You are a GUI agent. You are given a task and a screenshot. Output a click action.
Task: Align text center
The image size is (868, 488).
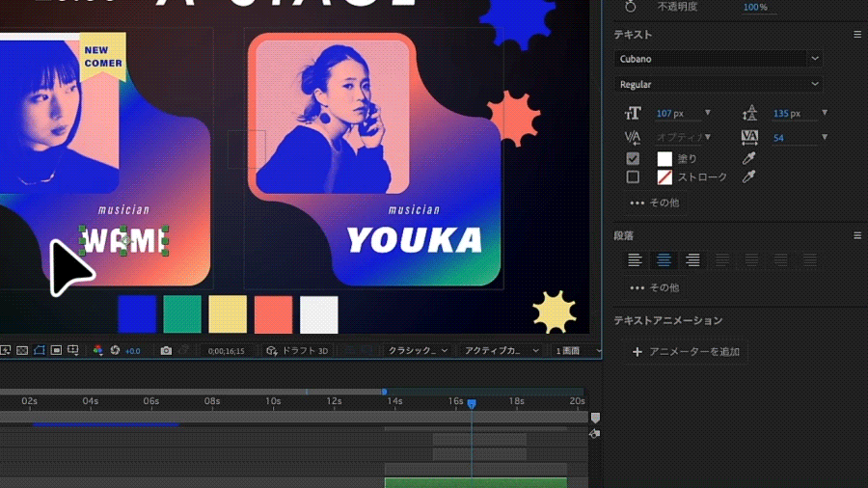[x=664, y=259]
